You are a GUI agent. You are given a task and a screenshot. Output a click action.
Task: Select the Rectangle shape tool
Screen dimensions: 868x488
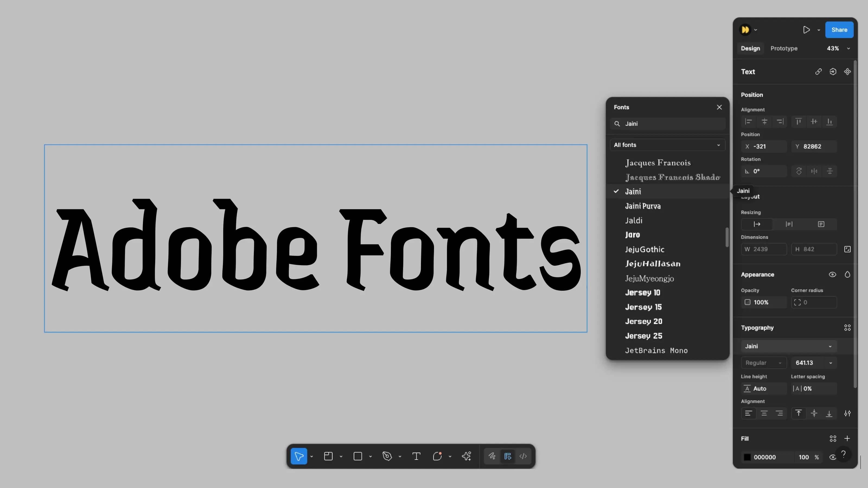tap(358, 456)
